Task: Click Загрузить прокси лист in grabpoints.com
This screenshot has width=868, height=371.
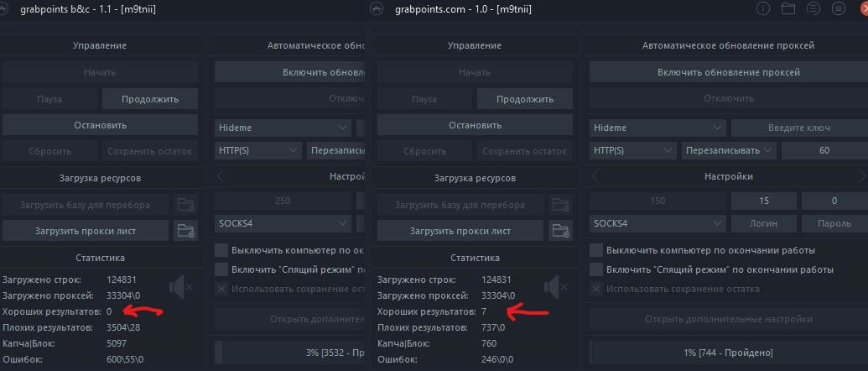Action: coord(460,230)
